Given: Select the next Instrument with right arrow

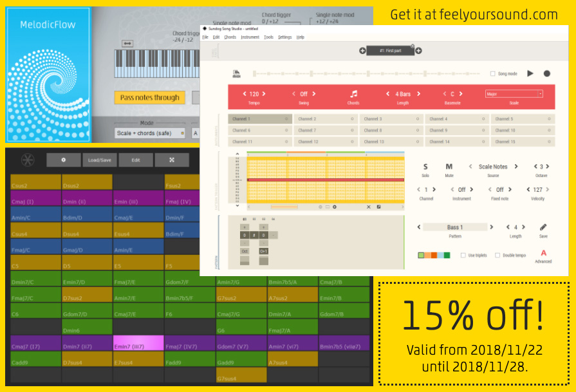Looking at the screenshot, I should [472, 190].
